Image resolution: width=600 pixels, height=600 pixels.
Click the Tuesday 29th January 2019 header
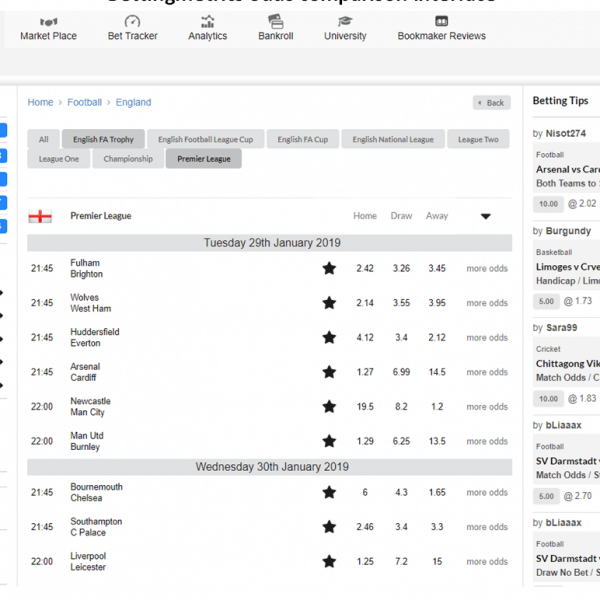(269, 243)
